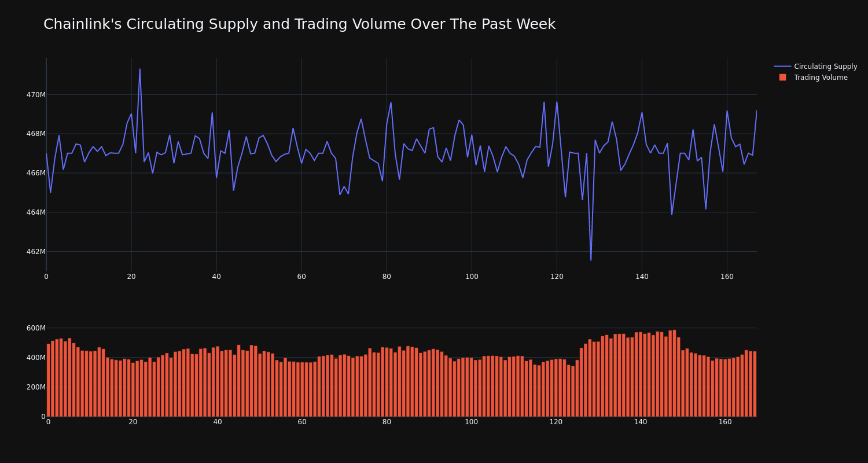
Task: Click the 200M volume axis label
Action: (36, 387)
